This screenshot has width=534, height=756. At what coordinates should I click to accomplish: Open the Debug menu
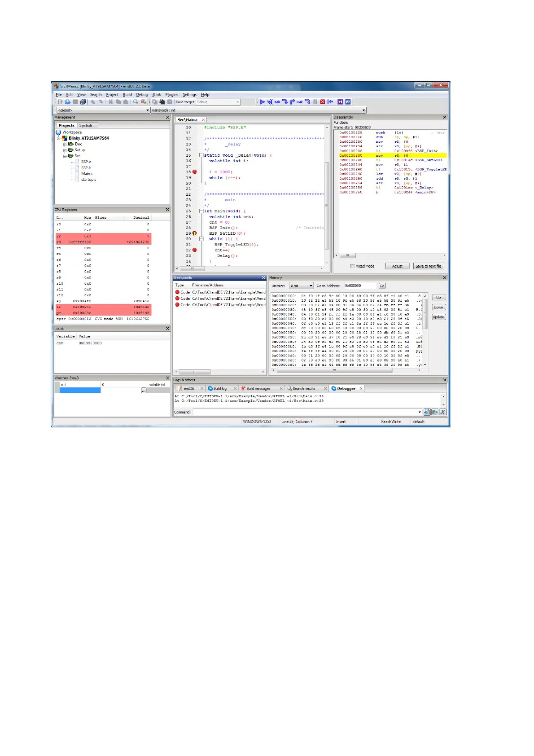click(142, 95)
